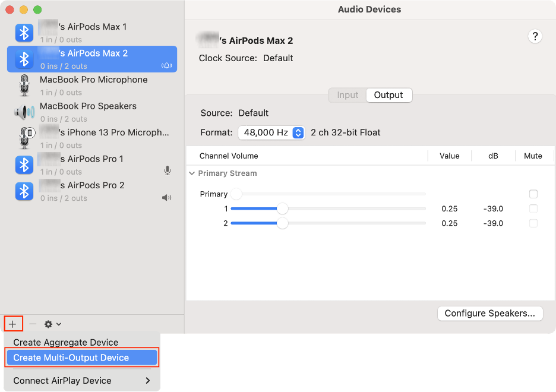Click the MacBook Pro Microphone icon
The width and height of the screenshot is (556, 392).
click(24, 86)
